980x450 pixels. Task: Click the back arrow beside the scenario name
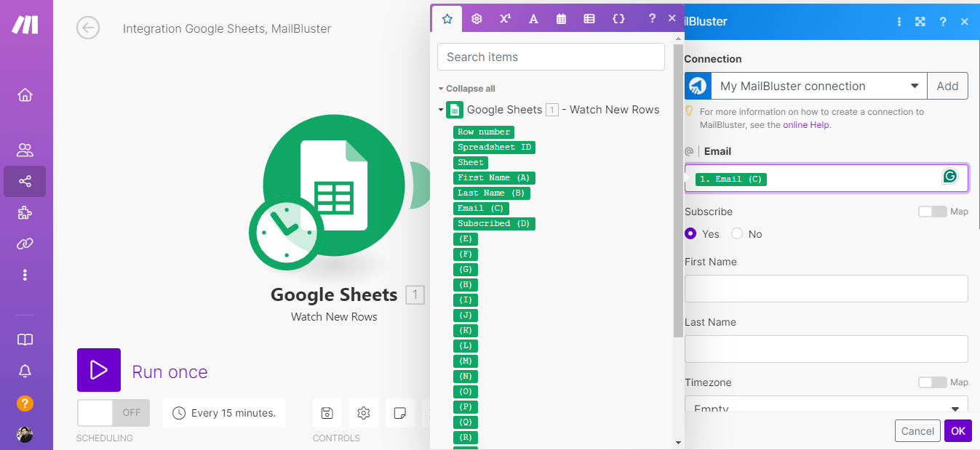coord(88,28)
